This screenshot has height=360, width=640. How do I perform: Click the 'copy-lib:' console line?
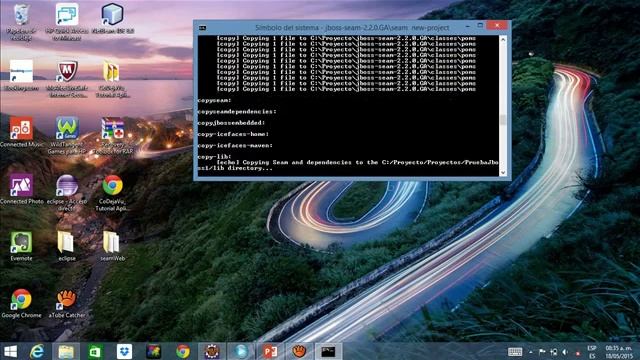pos(215,157)
